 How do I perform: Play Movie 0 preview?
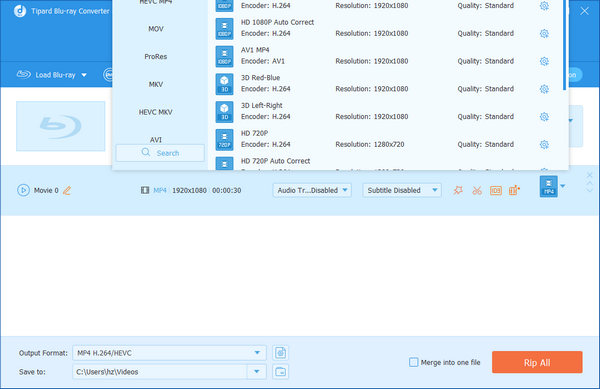pos(23,190)
